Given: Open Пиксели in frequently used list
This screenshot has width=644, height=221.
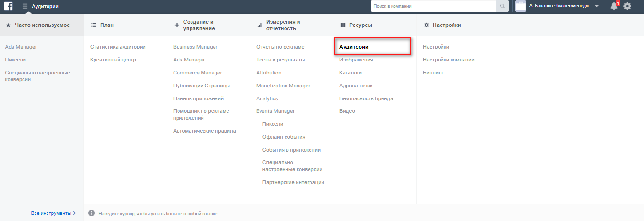Looking at the screenshot, I should coord(15,60).
